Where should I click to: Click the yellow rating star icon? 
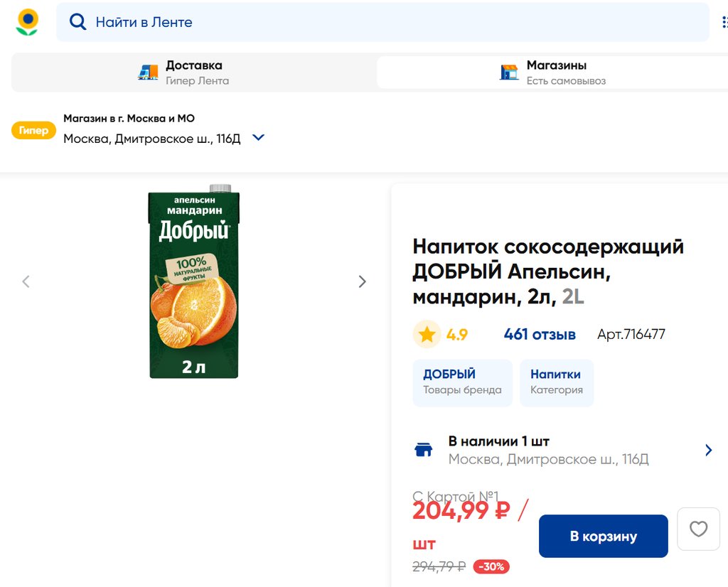tap(427, 334)
